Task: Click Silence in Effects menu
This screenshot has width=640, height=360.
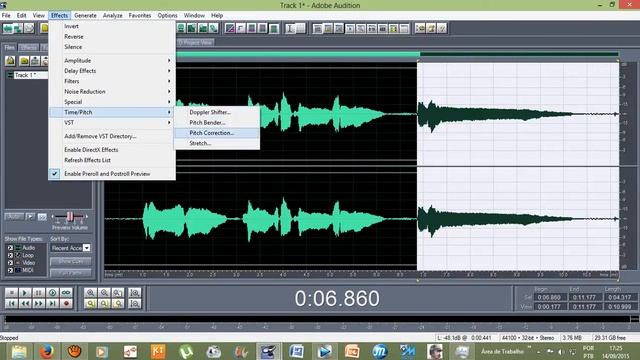Action: 112,47
